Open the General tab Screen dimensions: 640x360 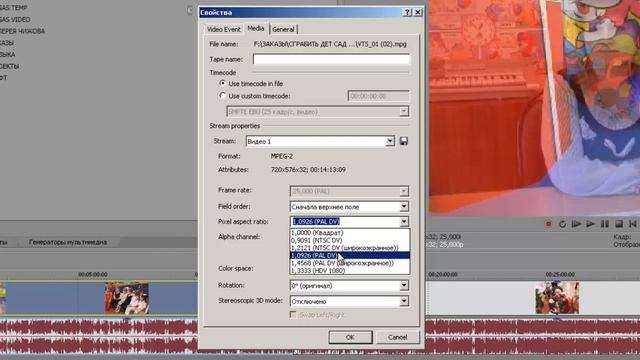(283, 29)
